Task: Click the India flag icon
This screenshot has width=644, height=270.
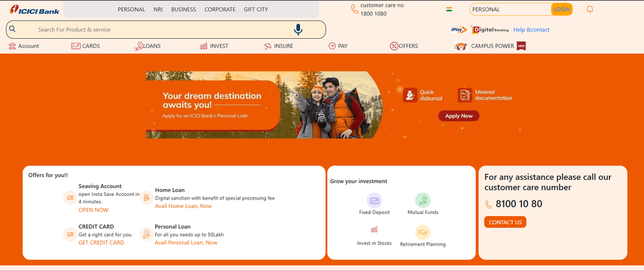Action: pos(449,9)
